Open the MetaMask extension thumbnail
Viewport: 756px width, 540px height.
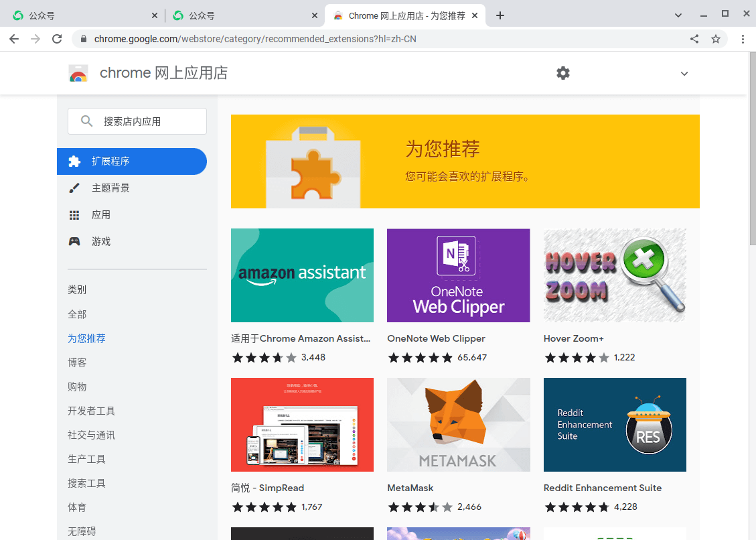coord(458,425)
